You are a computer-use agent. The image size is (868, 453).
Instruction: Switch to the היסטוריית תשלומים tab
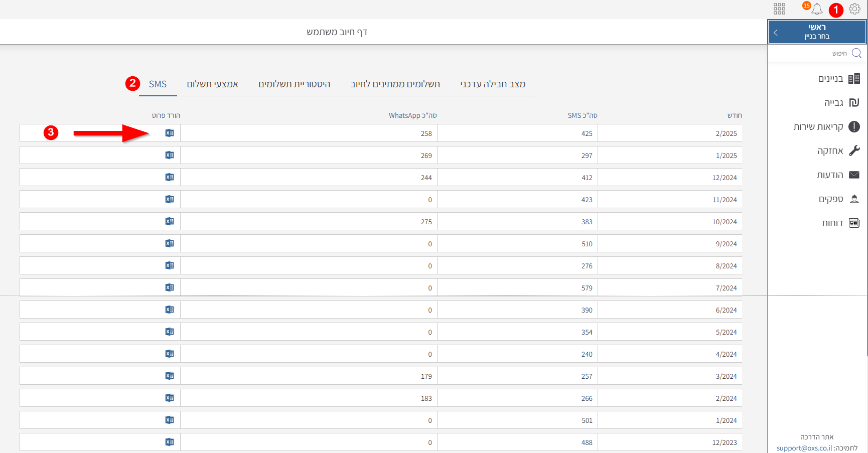pos(294,84)
